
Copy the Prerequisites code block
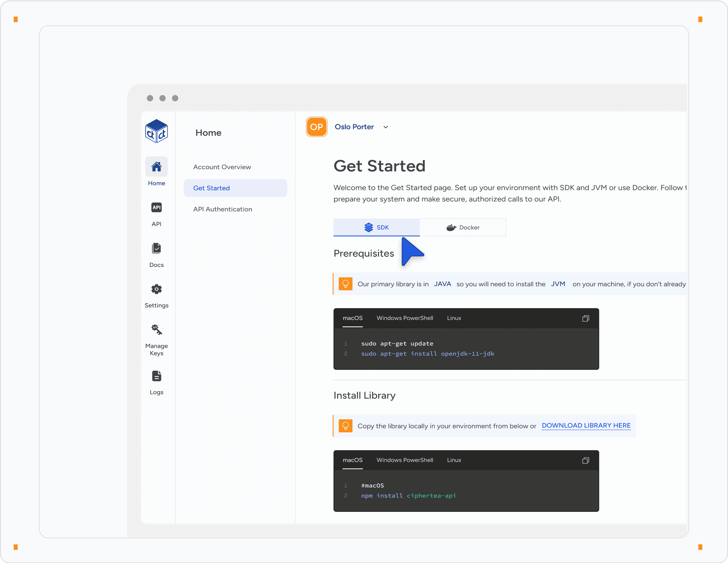(586, 318)
